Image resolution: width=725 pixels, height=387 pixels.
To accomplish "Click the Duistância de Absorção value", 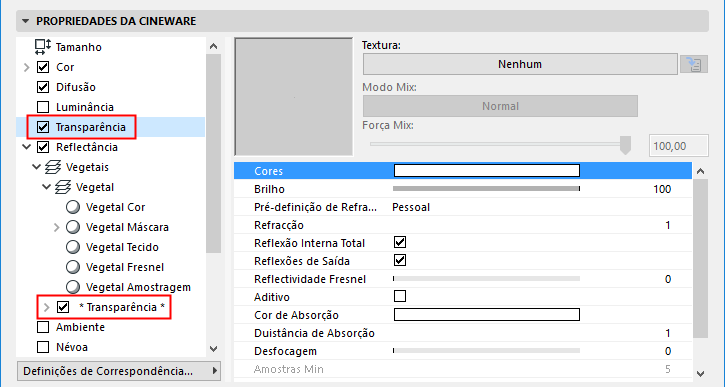I will pos(668,333).
